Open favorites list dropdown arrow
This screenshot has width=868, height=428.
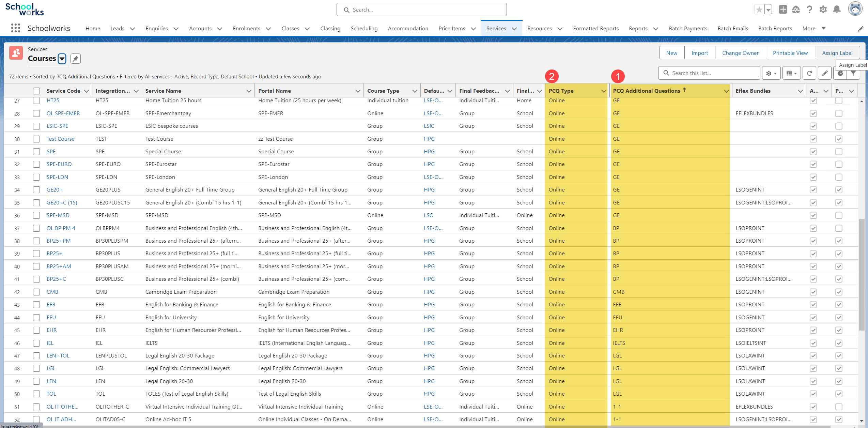768,10
